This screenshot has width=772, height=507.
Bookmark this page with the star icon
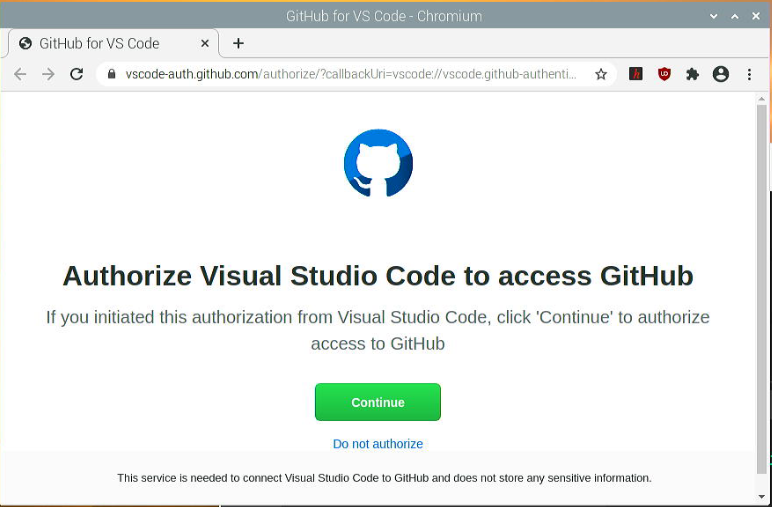[x=601, y=74]
